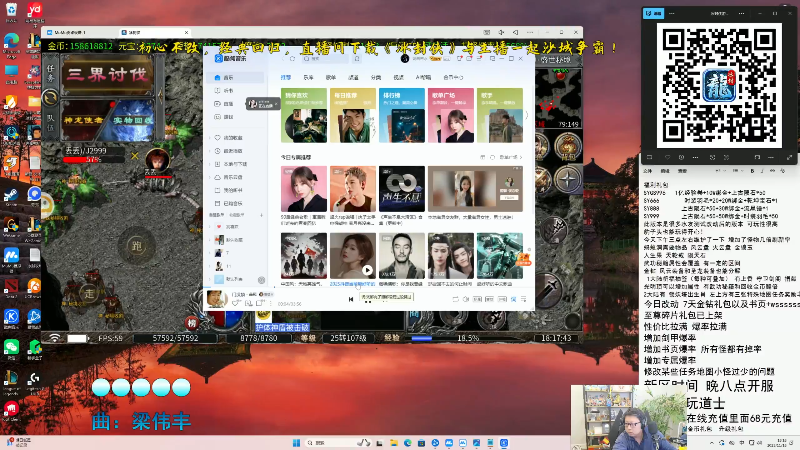The width and height of the screenshot is (800, 450).
Task: Click the now playing album art in player bar
Action: click(217, 298)
